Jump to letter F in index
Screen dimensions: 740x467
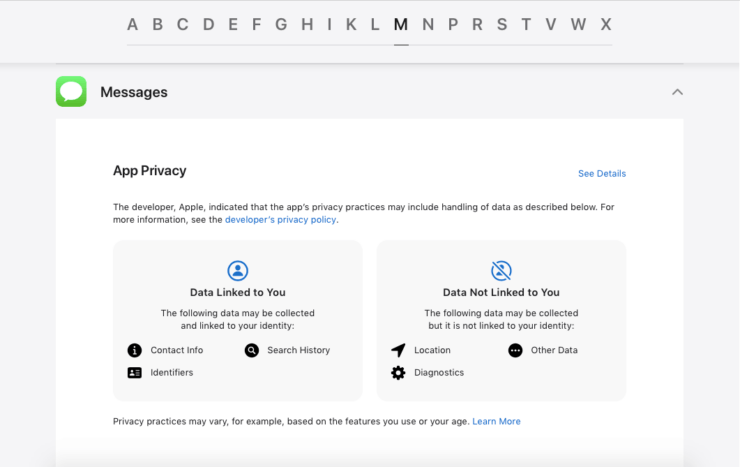coord(256,25)
